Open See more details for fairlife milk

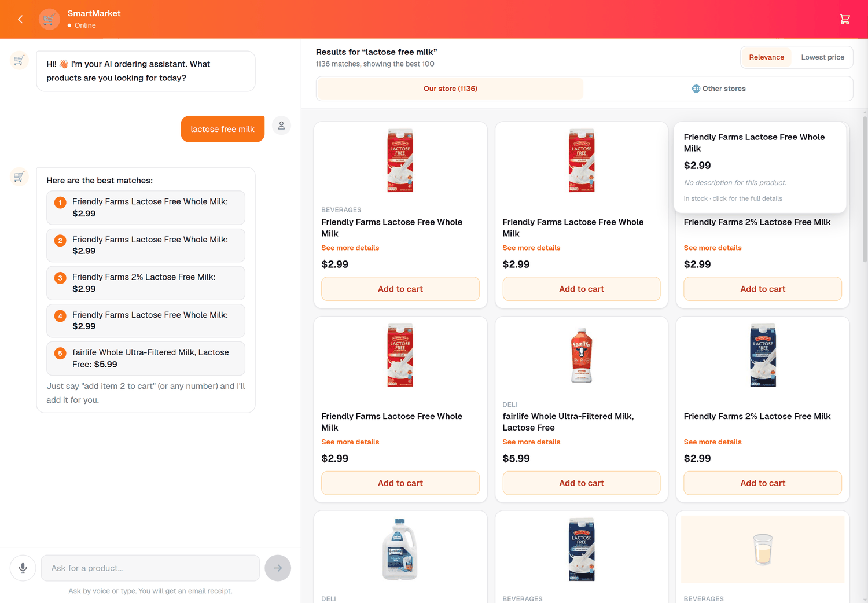pos(531,442)
